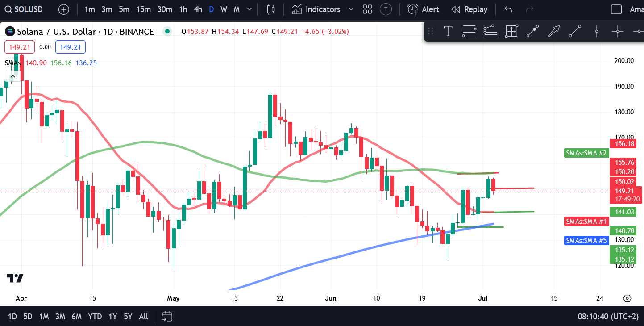Select the monthly M timeframe

[x=237, y=9]
